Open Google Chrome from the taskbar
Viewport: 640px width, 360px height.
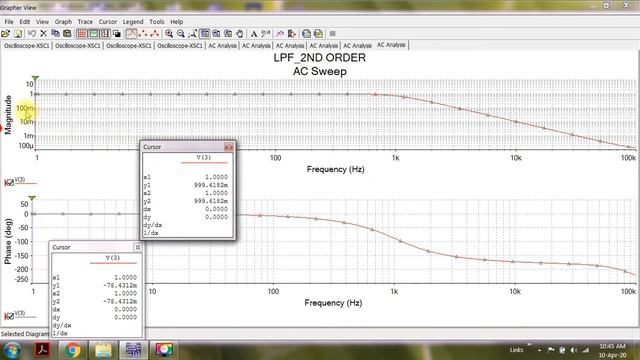click(x=73, y=350)
